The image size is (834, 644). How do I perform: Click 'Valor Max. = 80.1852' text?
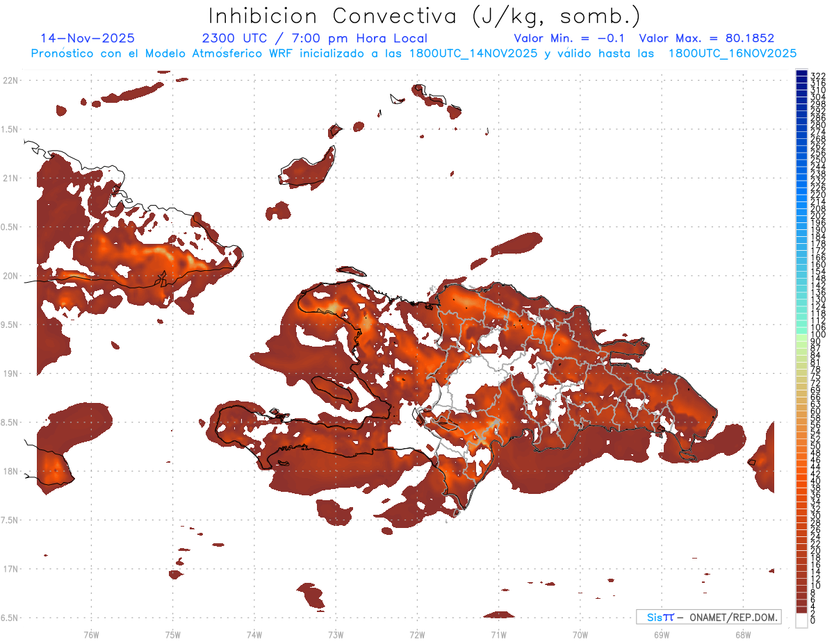coord(707,38)
